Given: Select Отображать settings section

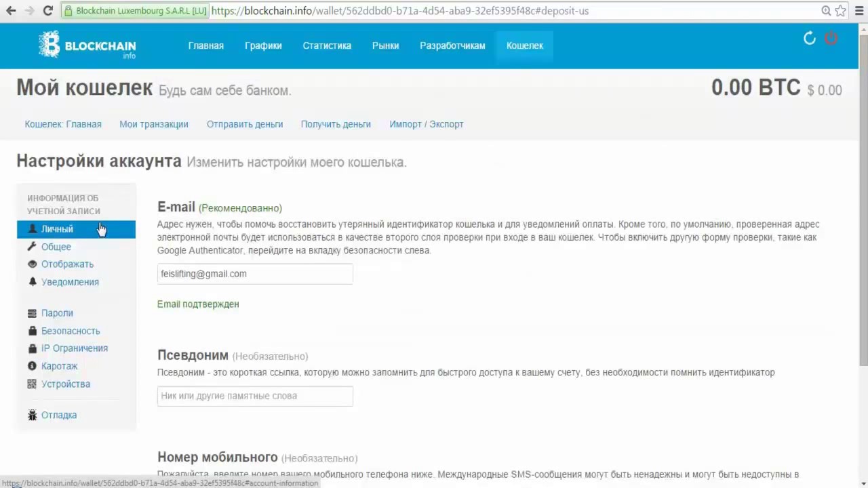Looking at the screenshot, I should [67, 264].
